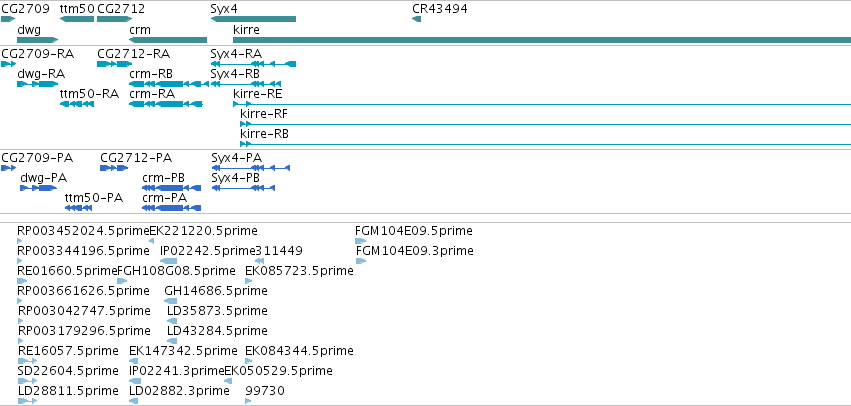Image resolution: width=851 pixels, height=406 pixels.
Task: Click the Syx4 gene glyph
Action: 253,19
